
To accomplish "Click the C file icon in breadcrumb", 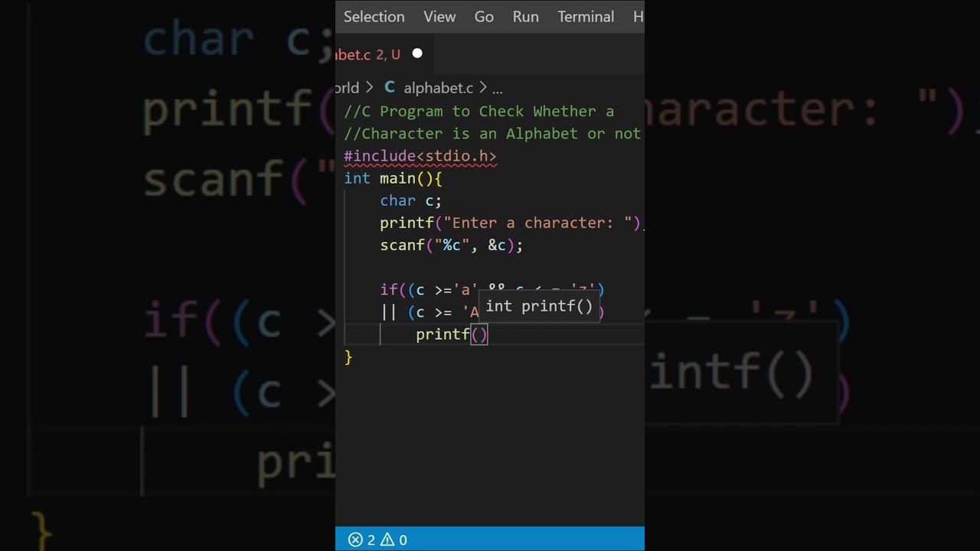I will (x=390, y=87).
